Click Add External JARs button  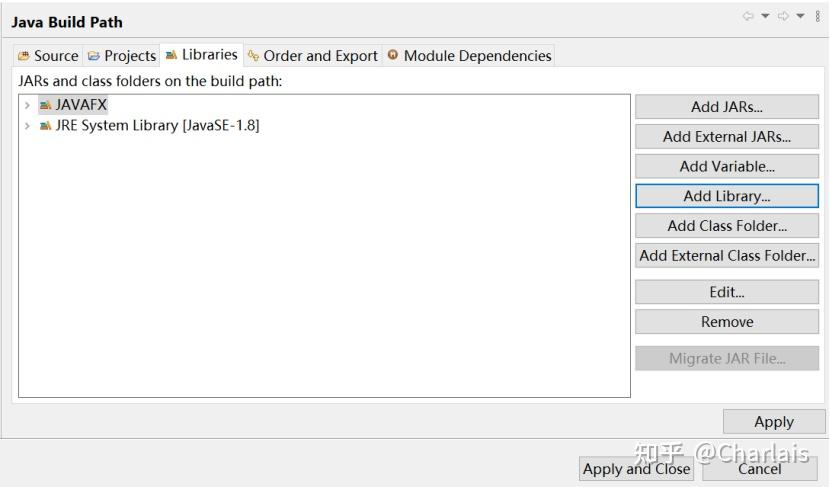[727, 137]
